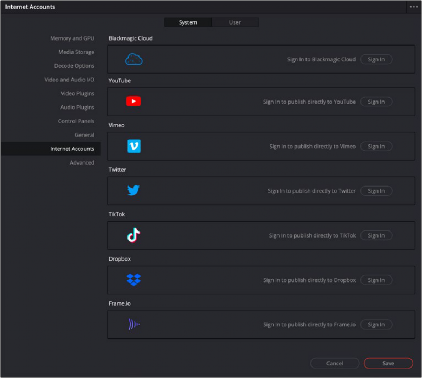This screenshot has width=422, height=378.
Task: Open Advanced settings page
Action: pos(82,163)
